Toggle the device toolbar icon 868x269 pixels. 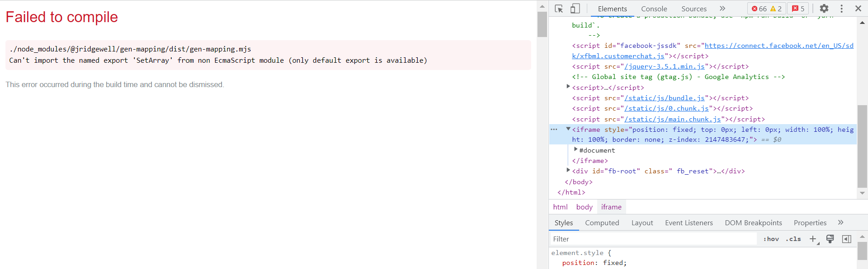click(575, 9)
